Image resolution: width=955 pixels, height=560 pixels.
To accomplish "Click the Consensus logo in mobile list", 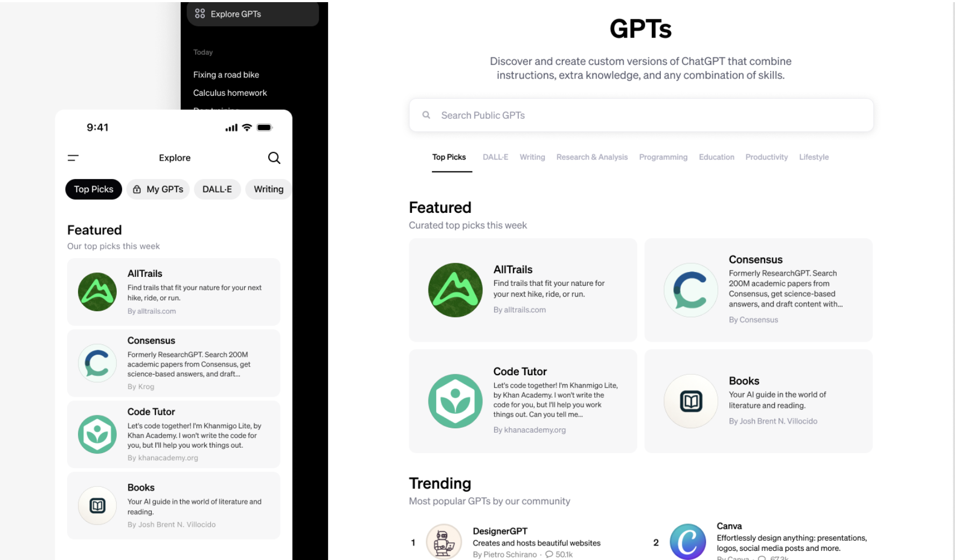I will coord(97,363).
